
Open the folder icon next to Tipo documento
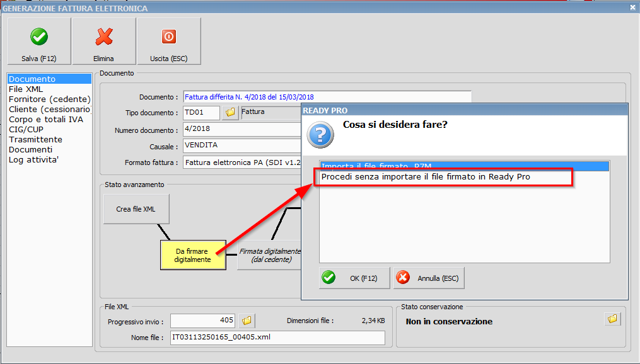(230, 113)
